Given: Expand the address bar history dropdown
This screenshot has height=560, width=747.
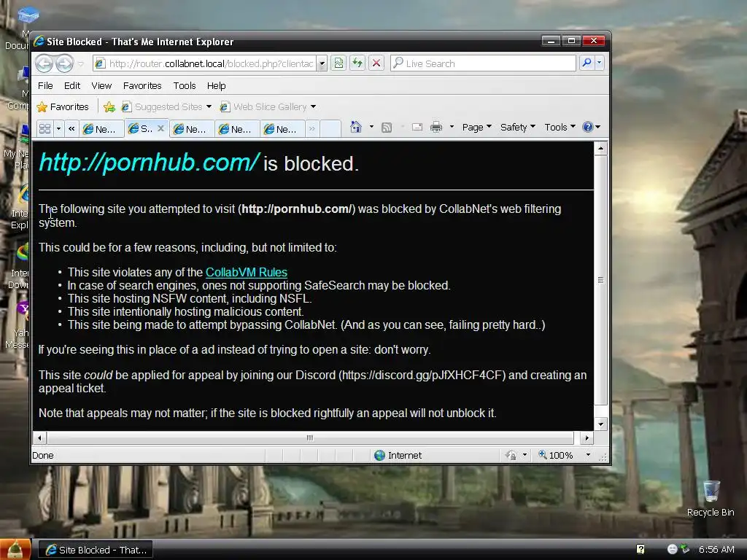Looking at the screenshot, I should (322, 63).
